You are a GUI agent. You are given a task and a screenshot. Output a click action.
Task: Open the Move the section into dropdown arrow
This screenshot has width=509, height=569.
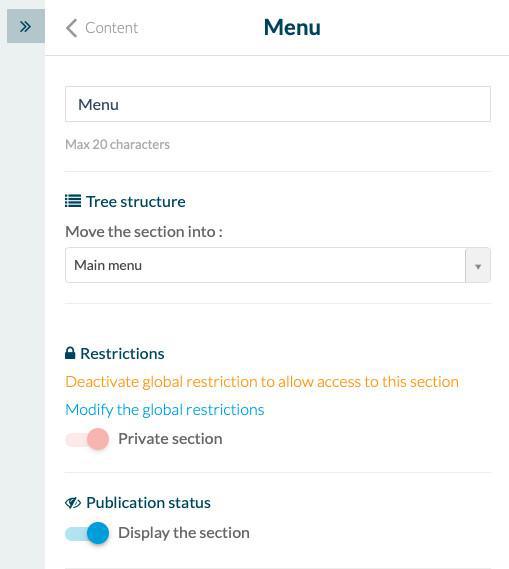click(478, 265)
